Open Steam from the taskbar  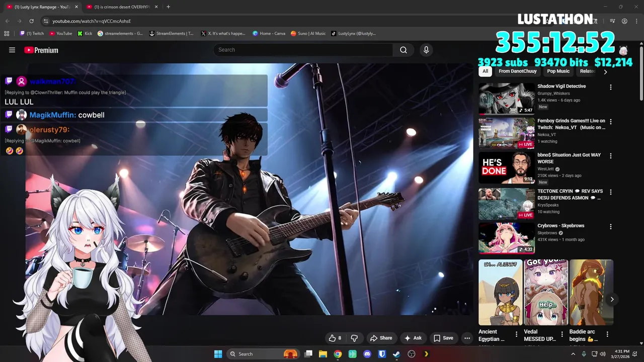pos(396,354)
